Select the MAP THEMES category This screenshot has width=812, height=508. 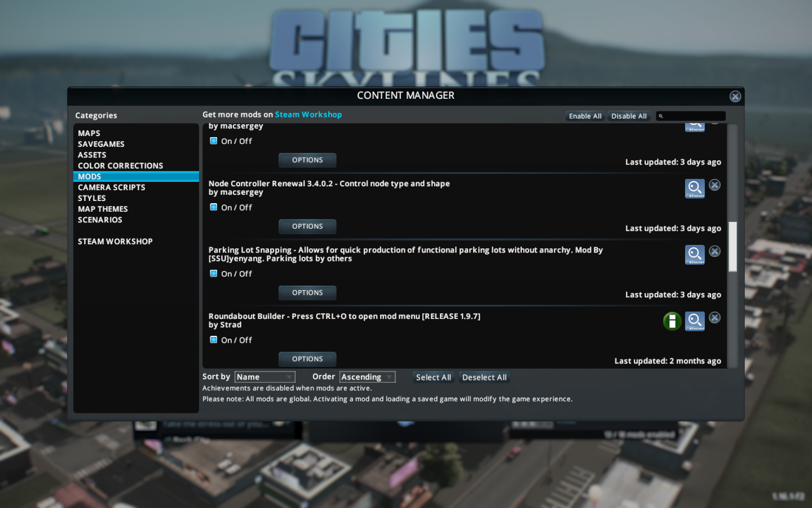[136, 209]
